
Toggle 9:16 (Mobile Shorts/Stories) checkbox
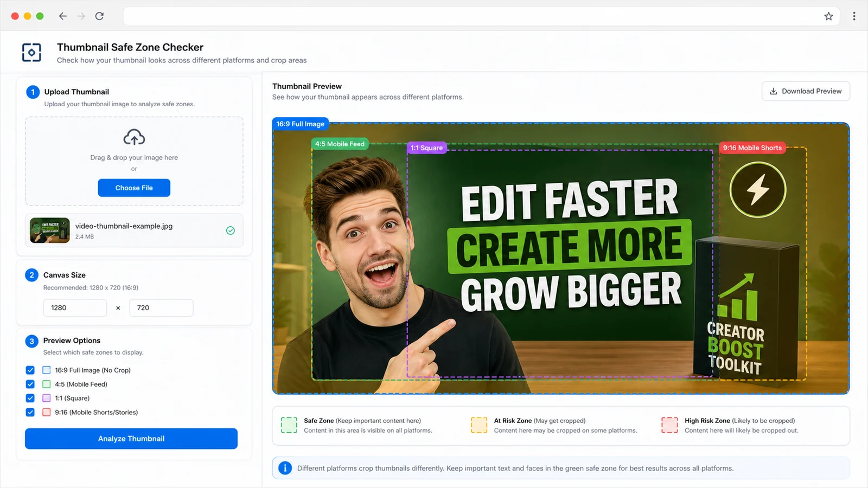coord(30,412)
